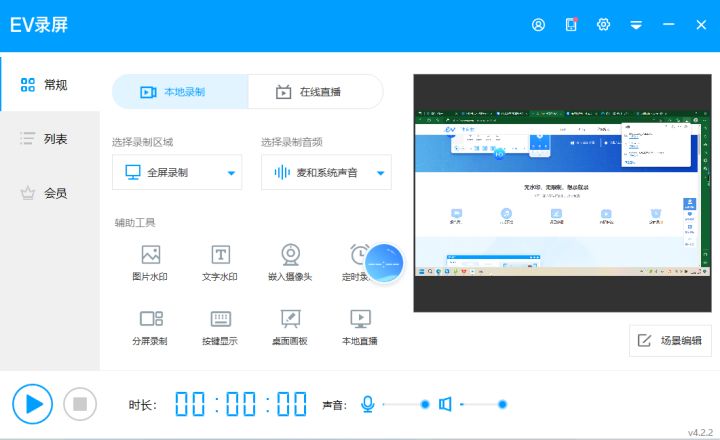Open the 图片水印 image watermark tool
Image resolution: width=720 pixels, height=440 pixels.
(150, 263)
